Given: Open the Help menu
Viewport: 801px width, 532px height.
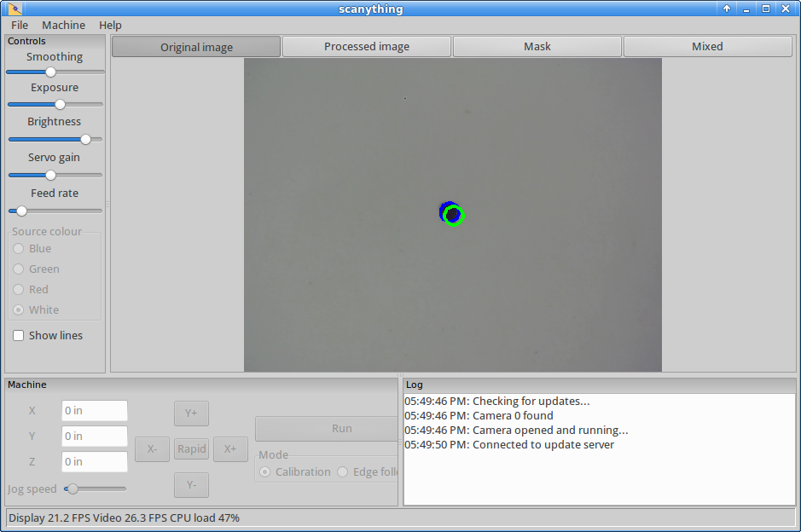Looking at the screenshot, I should 110,25.
